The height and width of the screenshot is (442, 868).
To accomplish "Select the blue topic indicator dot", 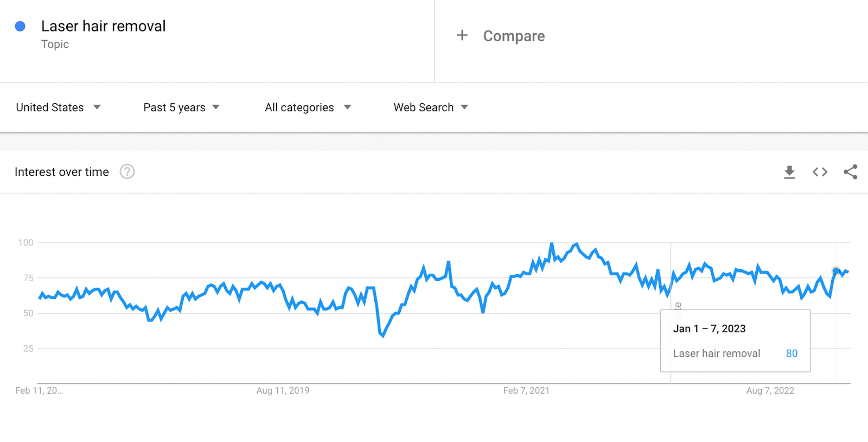I will [20, 26].
